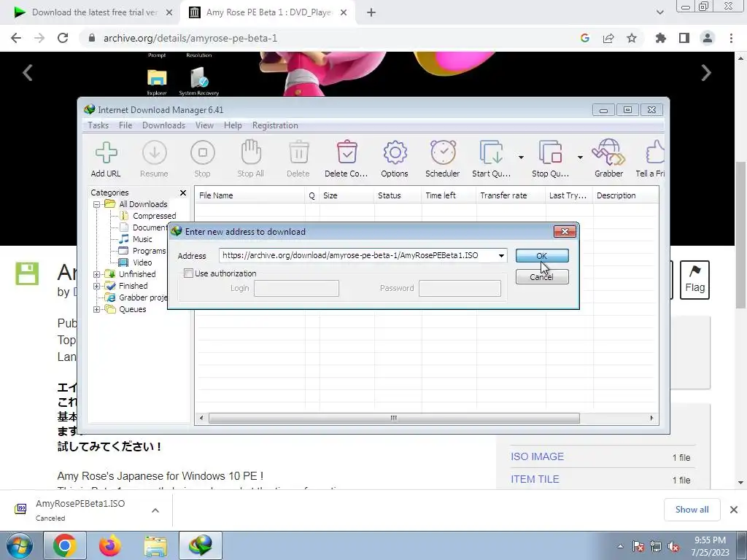Open Windows Start button

tap(19, 545)
